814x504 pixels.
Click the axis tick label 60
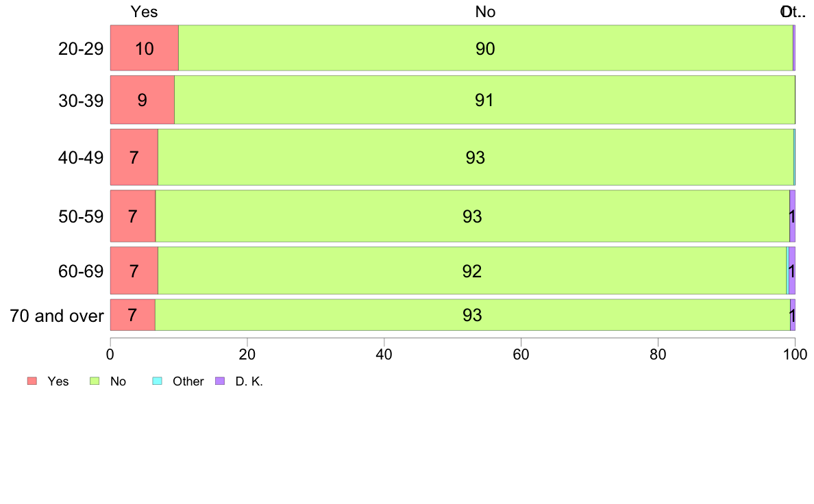pos(521,355)
